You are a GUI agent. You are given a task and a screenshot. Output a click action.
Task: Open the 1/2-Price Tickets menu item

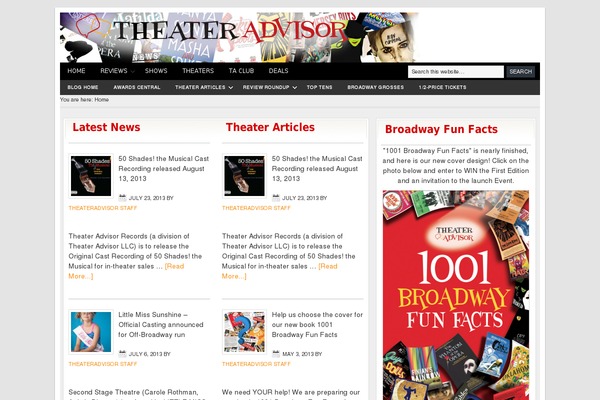[442, 87]
